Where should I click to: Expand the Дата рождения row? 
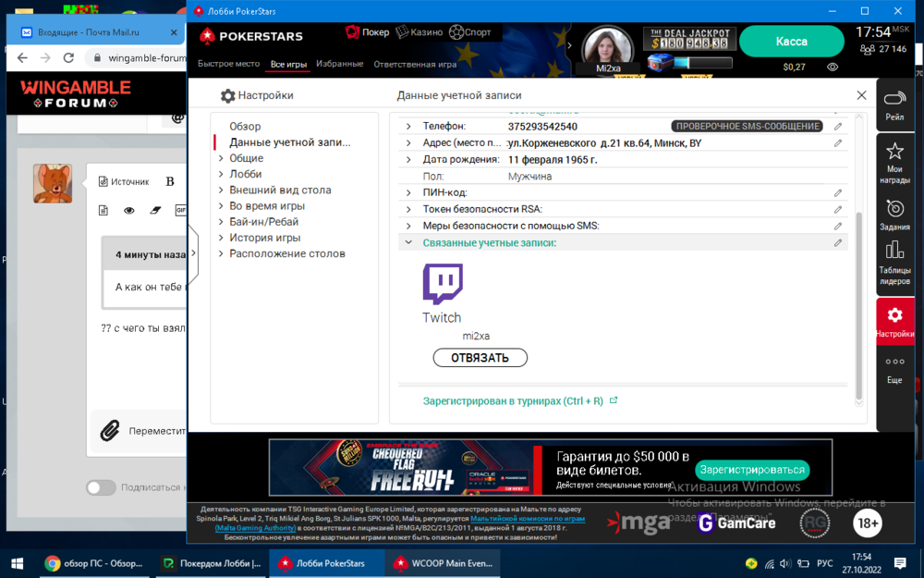click(408, 160)
